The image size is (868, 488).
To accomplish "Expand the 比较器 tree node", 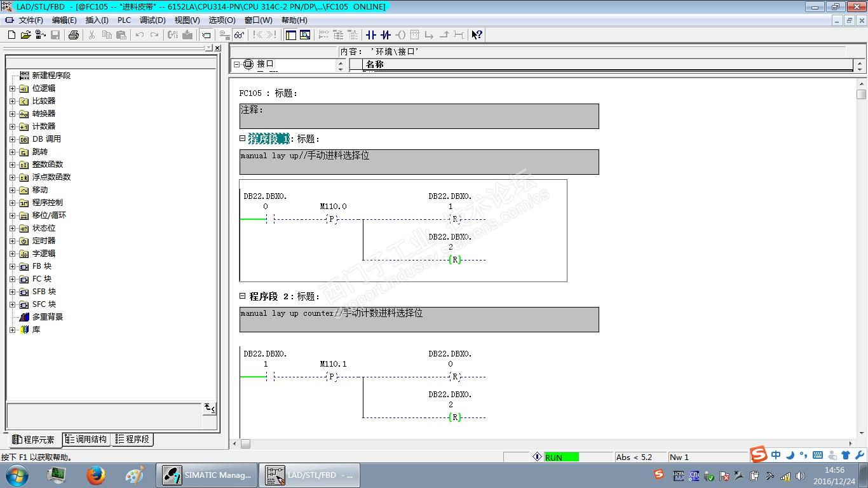I will (x=12, y=101).
